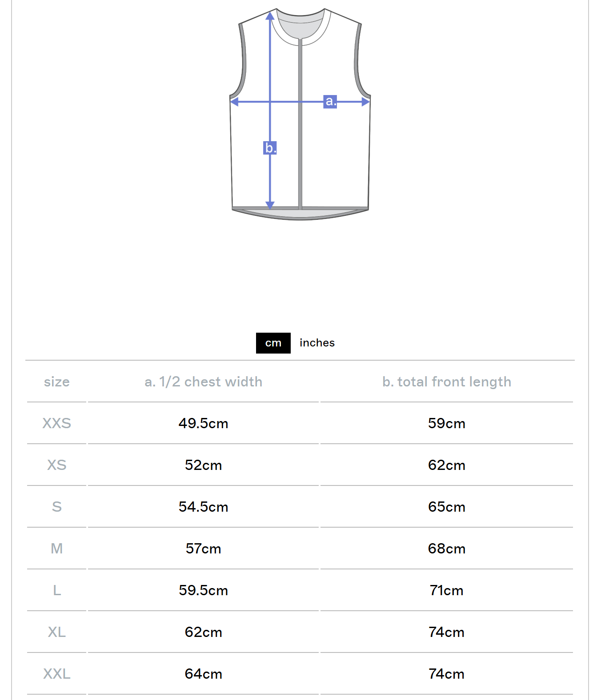Screen dimensions: 601x700
Task: Click the 'b. total front length' column header
Action: [x=446, y=382]
